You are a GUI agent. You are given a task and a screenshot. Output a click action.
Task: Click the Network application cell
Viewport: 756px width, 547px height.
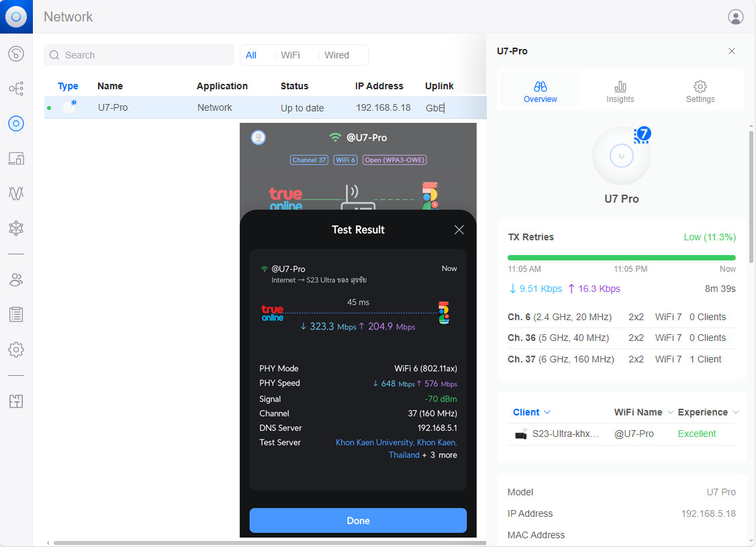[215, 107]
